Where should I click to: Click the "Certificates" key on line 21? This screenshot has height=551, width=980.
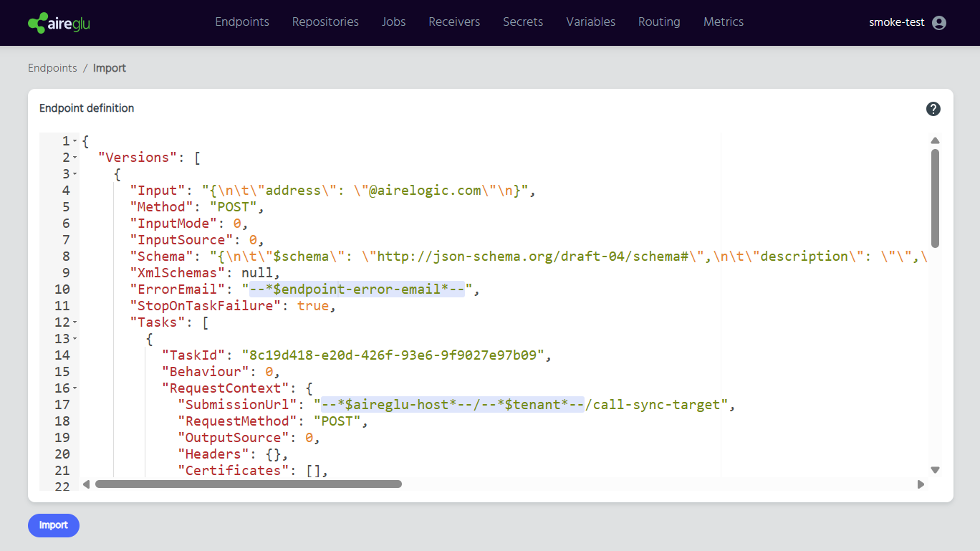(x=234, y=471)
